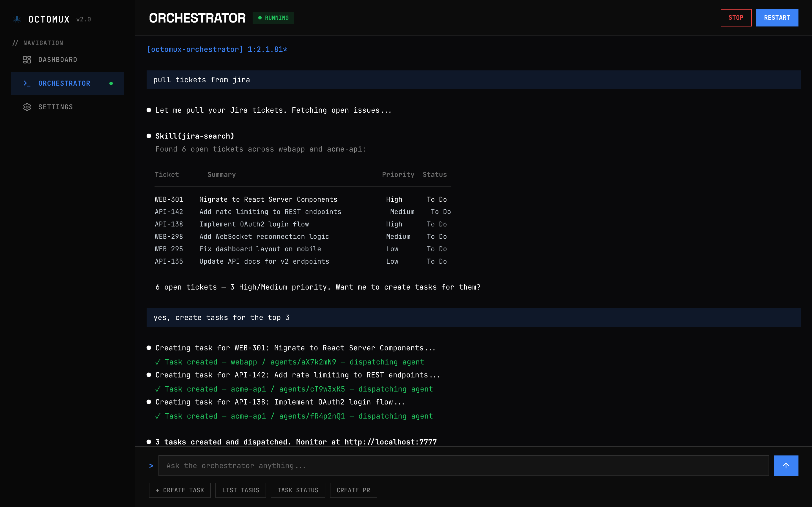
Task: Switch to the Dashboard page
Action: point(58,60)
